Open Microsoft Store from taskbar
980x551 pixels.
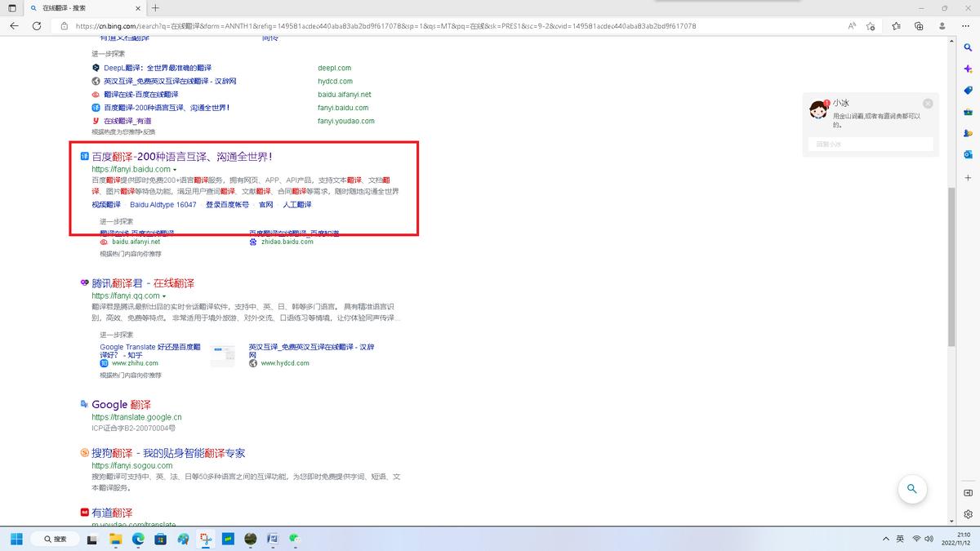coord(160,539)
